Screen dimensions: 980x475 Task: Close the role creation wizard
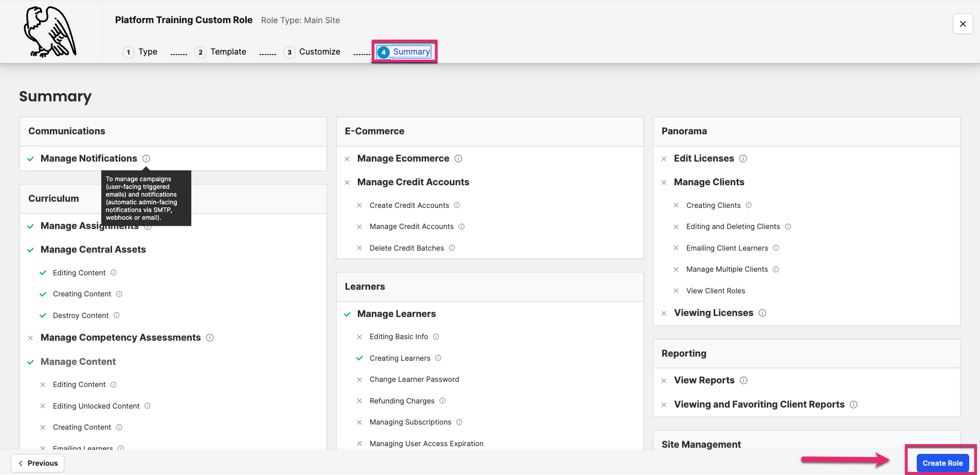[963, 24]
